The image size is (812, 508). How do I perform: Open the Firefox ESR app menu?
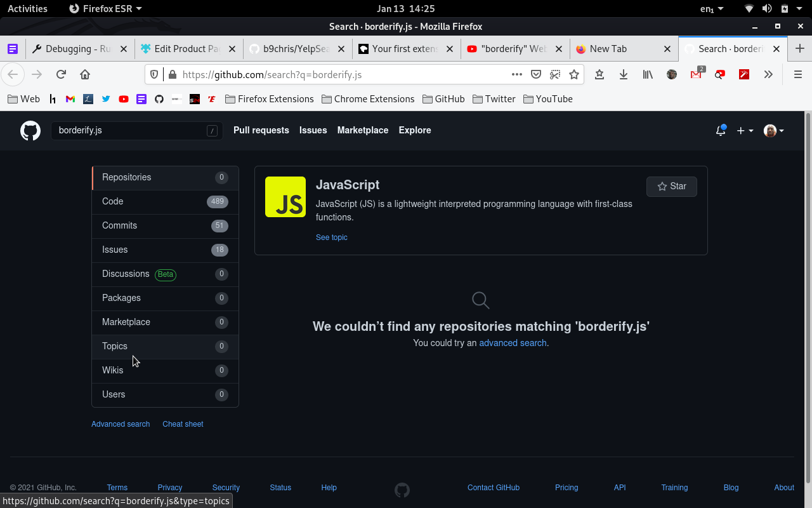click(x=105, y=8)
